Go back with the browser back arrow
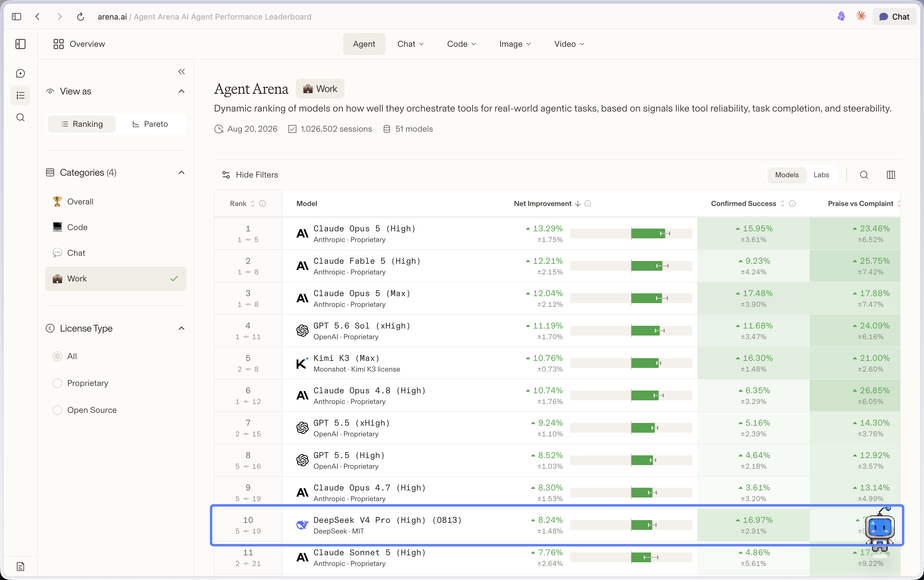 38,17
